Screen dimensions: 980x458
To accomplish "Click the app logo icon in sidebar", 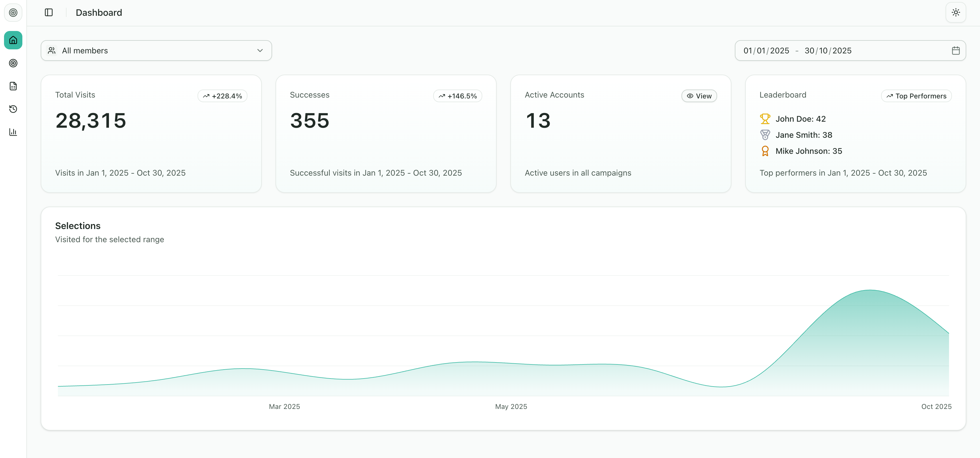I will (x=13, y=13).
